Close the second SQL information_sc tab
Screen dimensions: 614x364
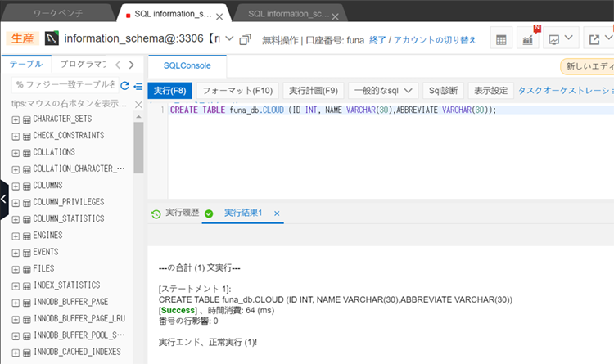tap(335, 16)
